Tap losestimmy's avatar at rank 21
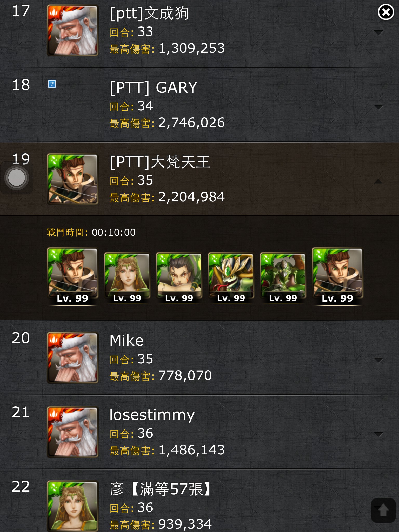 [72, 432]
